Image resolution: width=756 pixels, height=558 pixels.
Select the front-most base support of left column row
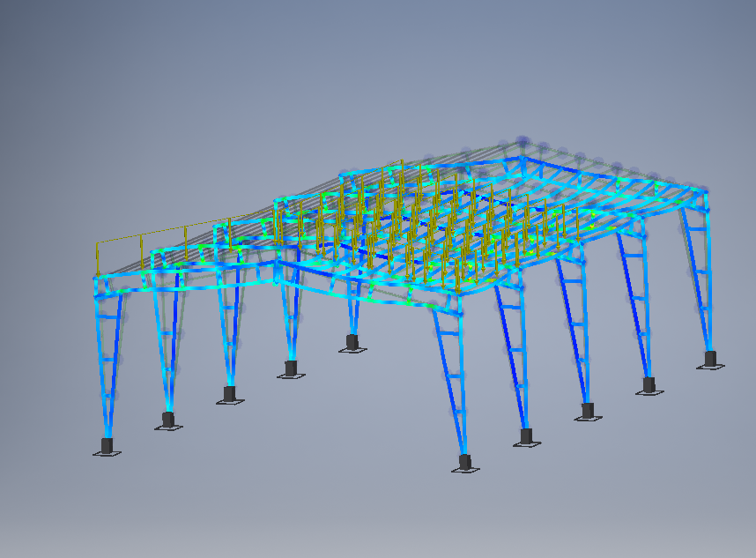click(107, 446)
